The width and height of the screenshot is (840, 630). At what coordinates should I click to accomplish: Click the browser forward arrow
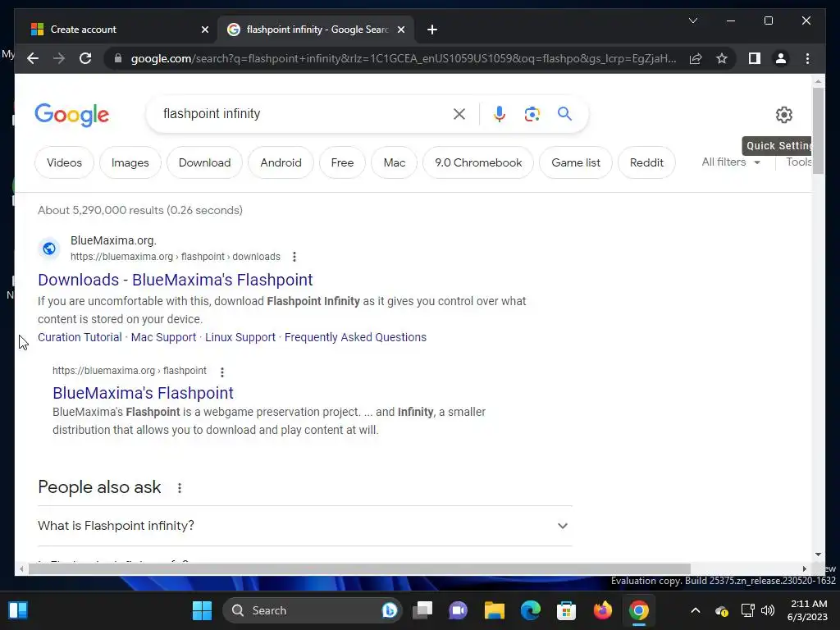click(x=59, y=58)
